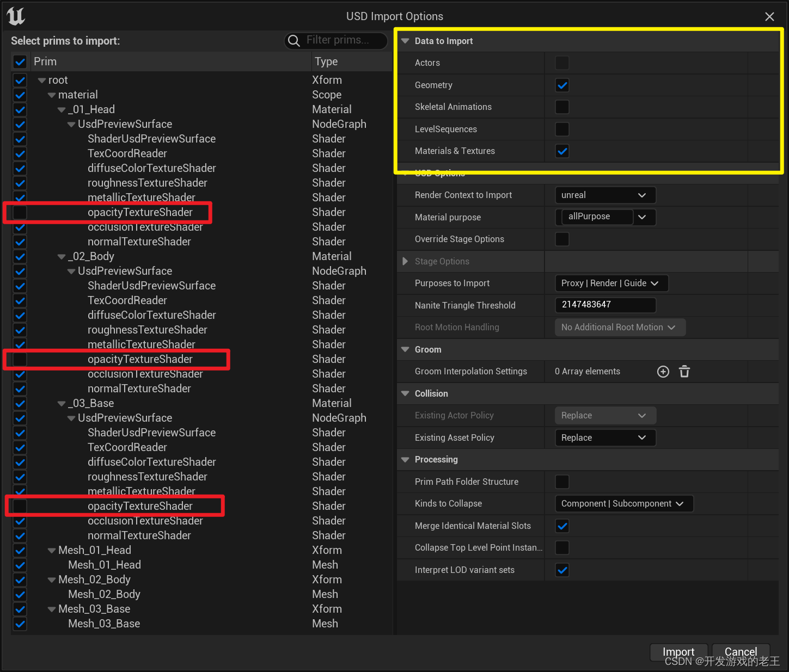
Task: Toggle the select-all prims header checkbox
Action: 20,61
